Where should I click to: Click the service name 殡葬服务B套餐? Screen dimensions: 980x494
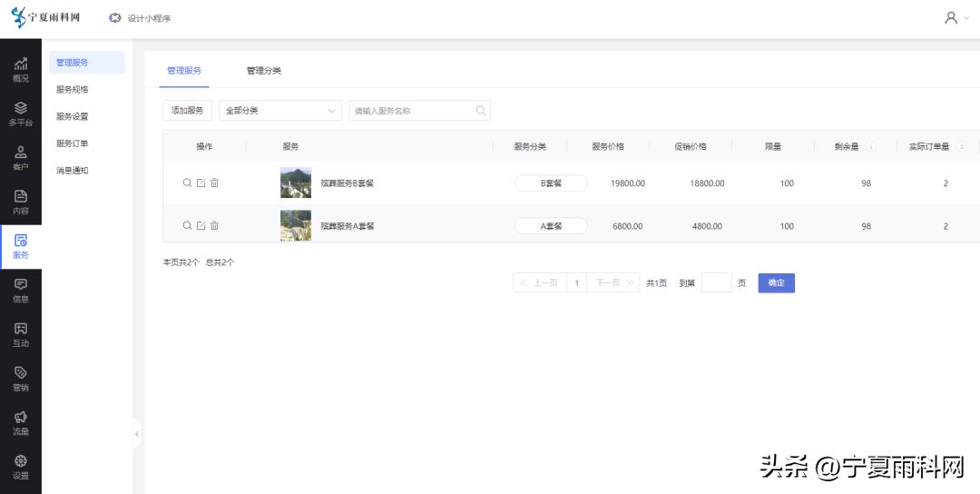pyautogui.click(x=347, y=183)
